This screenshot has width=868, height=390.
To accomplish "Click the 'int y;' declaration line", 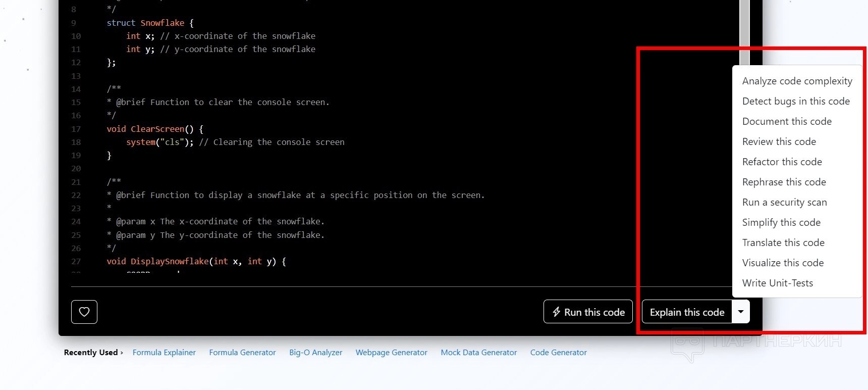I will pos(140,50).
